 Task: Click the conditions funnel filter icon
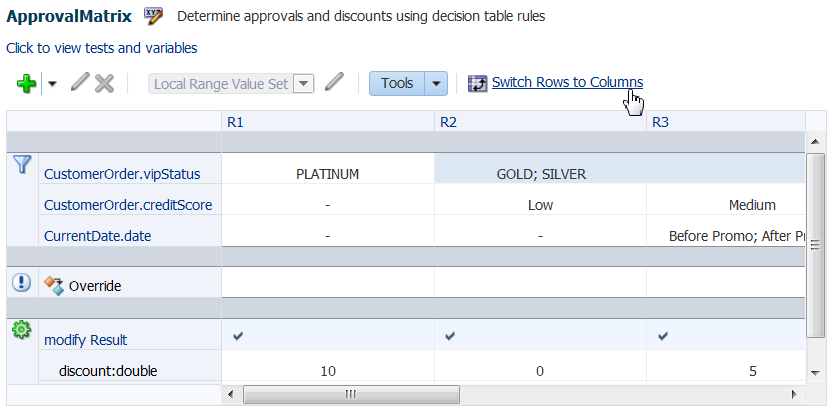coord(22,164)
